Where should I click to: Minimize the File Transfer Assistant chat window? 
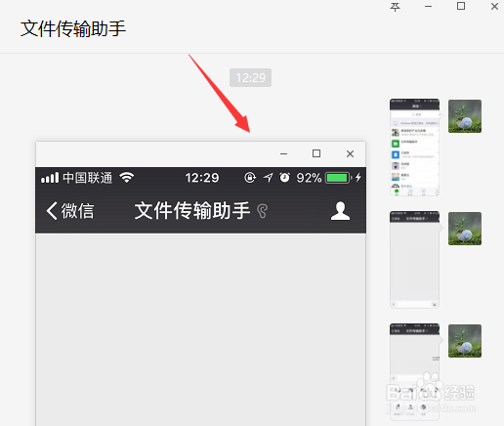coord(428,7)
